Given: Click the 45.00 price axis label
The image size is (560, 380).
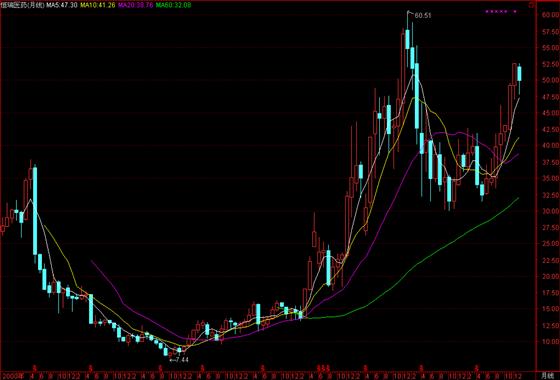Looking at the screenshot, I should pos(551,113).
